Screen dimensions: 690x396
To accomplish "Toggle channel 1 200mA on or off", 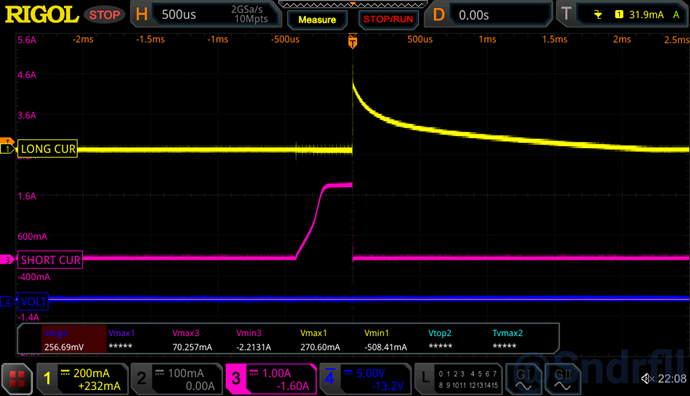I will pos(82,379).
